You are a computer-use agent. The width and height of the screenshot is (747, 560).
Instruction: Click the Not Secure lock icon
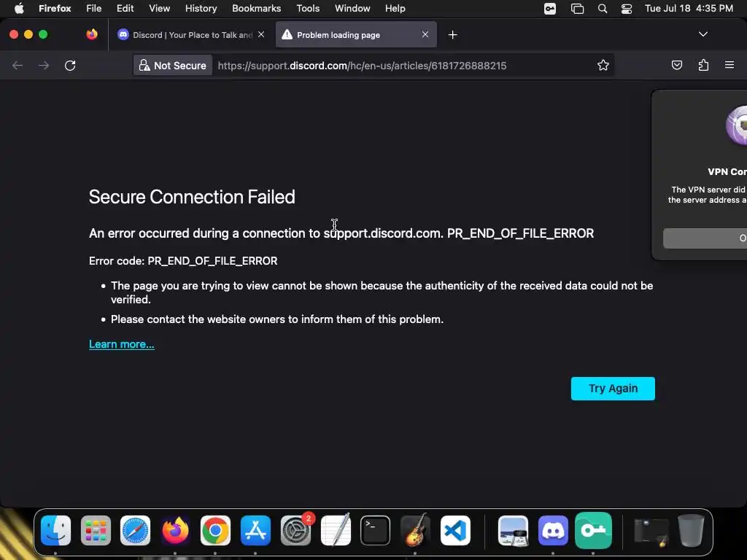144,65
